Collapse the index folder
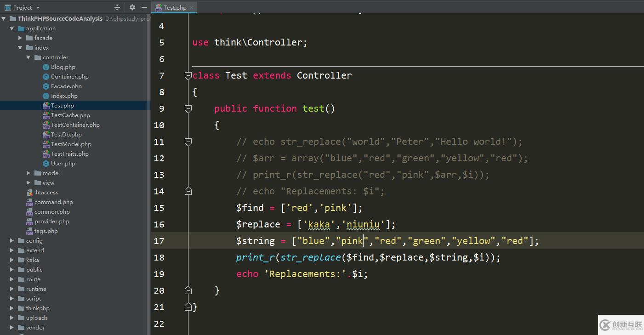 click(x=20, y=48)
